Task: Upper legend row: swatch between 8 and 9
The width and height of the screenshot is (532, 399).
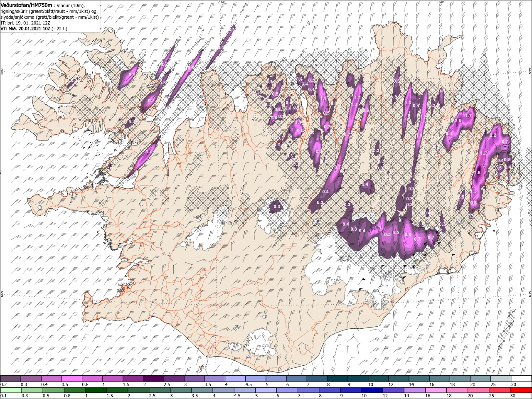Action: tap(337, 379)
